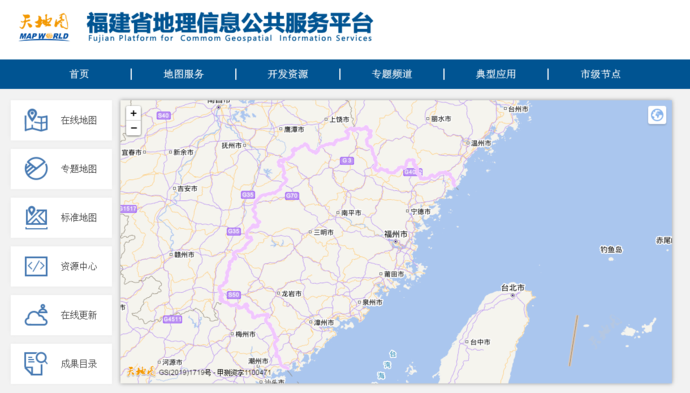Click the 福建省地理信息公共服务平台 title
The width and height of the screenshot is (690, 393).
(230, 23)
